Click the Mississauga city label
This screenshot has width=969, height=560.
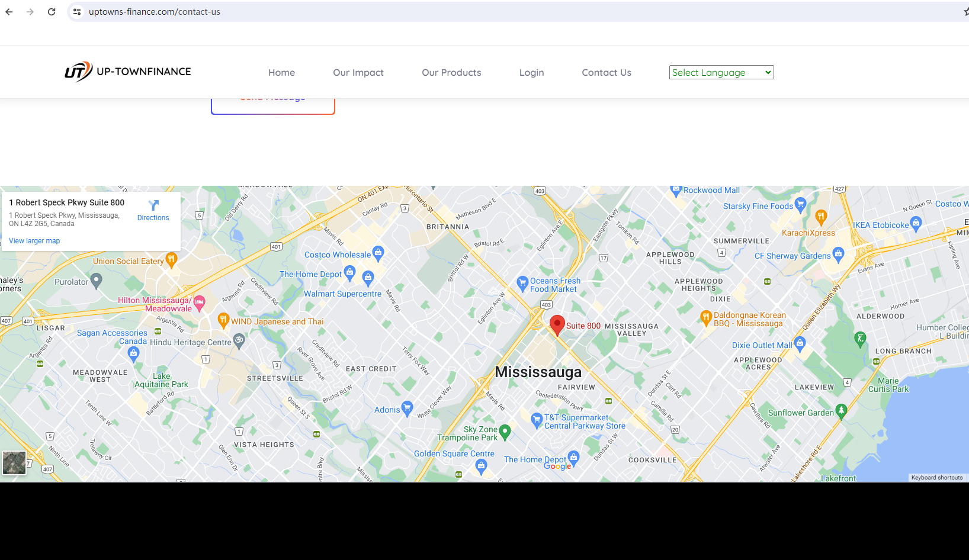tap(538, 372)
